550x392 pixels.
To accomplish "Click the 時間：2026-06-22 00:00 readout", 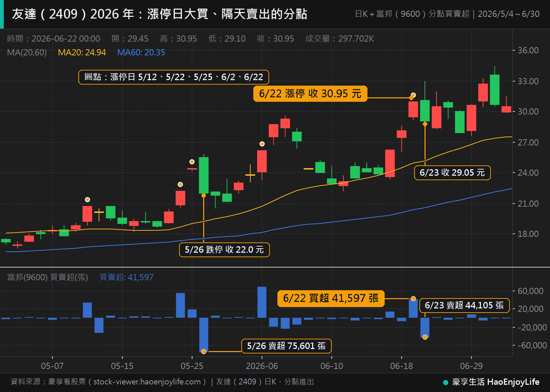I will (54, 39).
